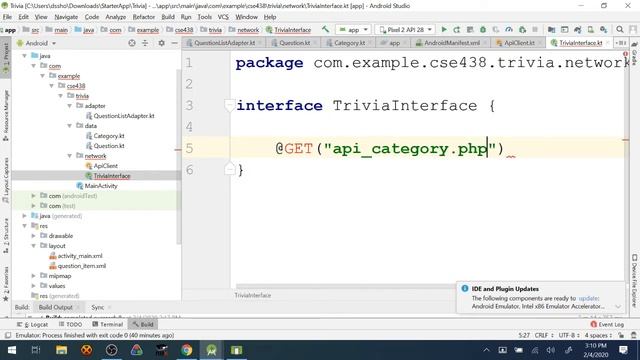Screen dimensions: 640x360
Task: Run the app with green play button
Action: (x=444, y=29)
